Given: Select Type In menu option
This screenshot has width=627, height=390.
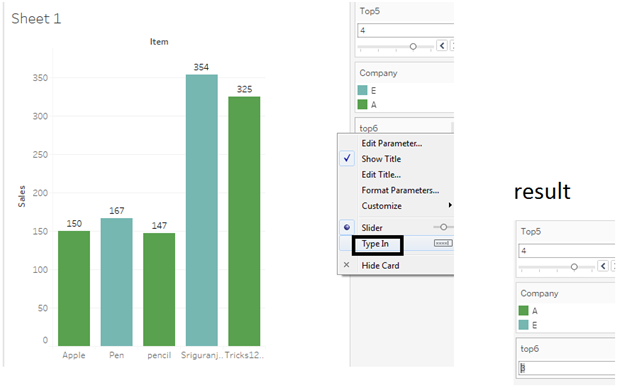Looking at the screenshot, I should coord(375,244).
